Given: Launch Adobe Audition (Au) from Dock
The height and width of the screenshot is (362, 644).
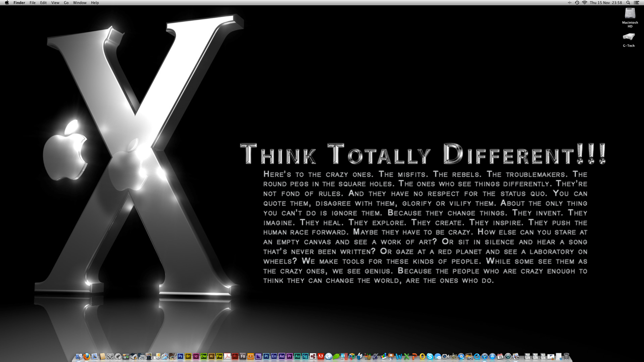Looking at the screenshot, I should pyautogui.click(x=297, y=356).
